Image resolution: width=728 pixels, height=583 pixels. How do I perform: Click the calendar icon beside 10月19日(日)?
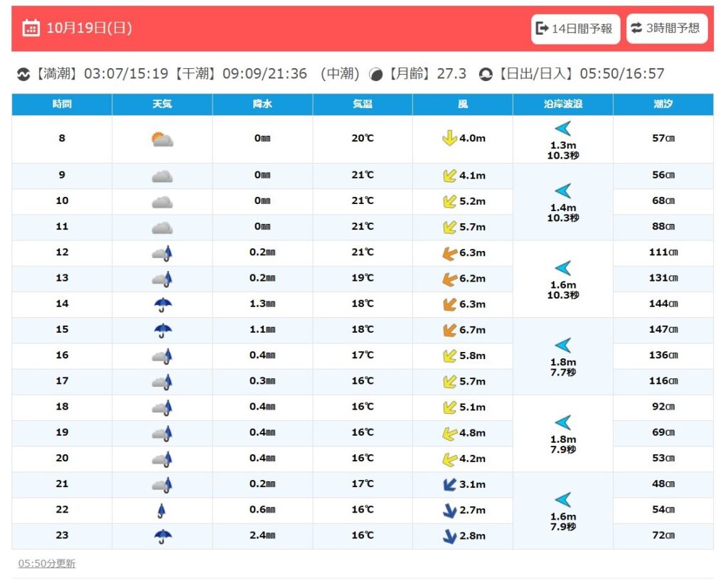tap(31, 28)
